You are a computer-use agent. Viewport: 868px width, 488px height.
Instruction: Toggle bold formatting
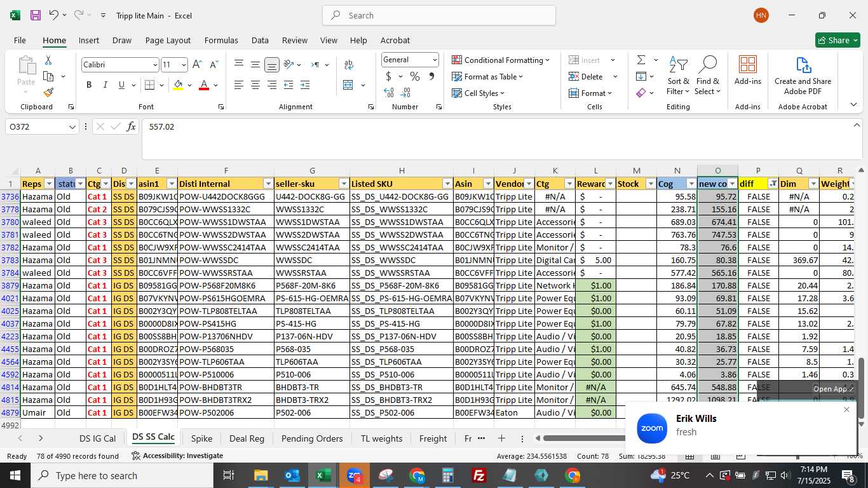click(x=89, y=85)
